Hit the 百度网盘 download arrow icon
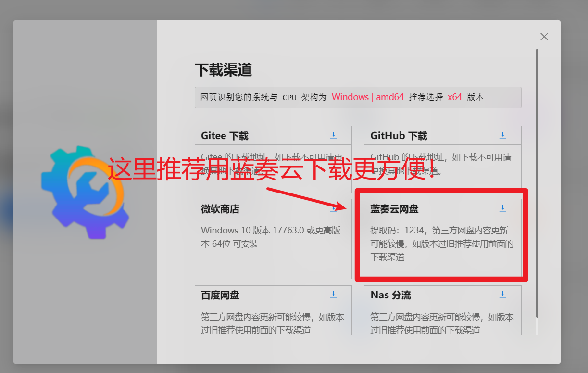588x373 pixels. (x=334, y=295)
